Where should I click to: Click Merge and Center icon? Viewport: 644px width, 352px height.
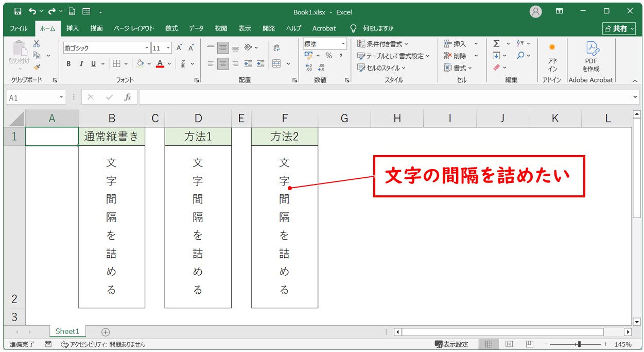pos(276,64)
